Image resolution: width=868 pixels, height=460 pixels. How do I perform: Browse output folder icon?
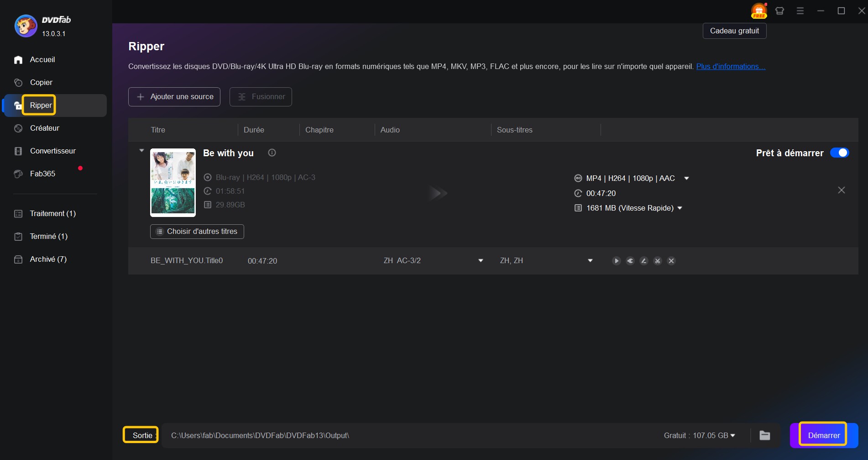click(x=765, y=435)
